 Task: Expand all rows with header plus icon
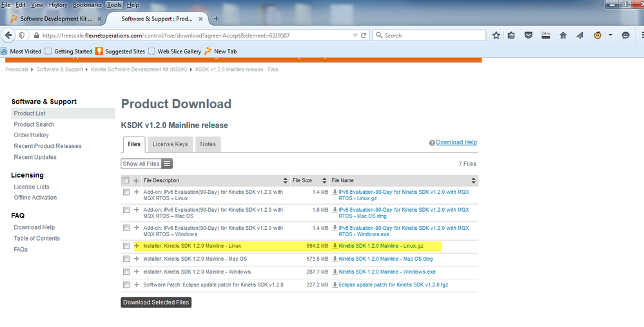pyautogui.click(x=137, y=180)
